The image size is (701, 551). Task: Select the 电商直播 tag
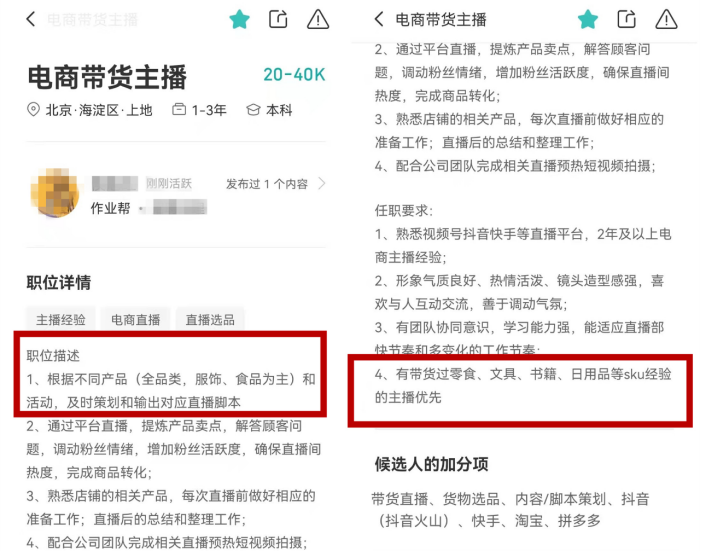coord(135,320)
